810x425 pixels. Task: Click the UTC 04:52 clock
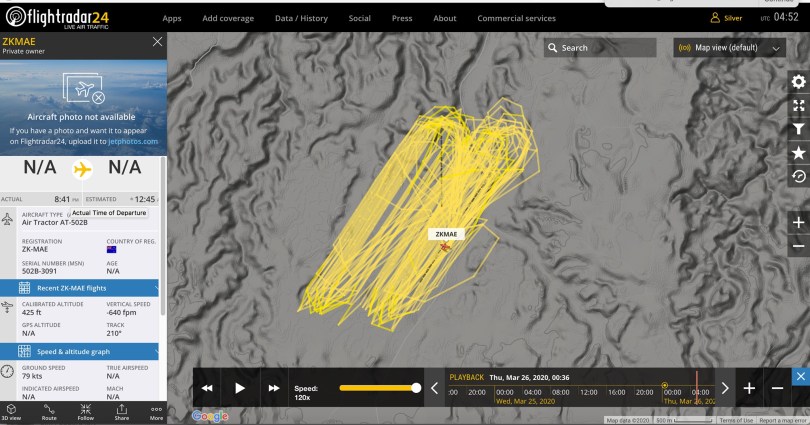coord(780,17)
